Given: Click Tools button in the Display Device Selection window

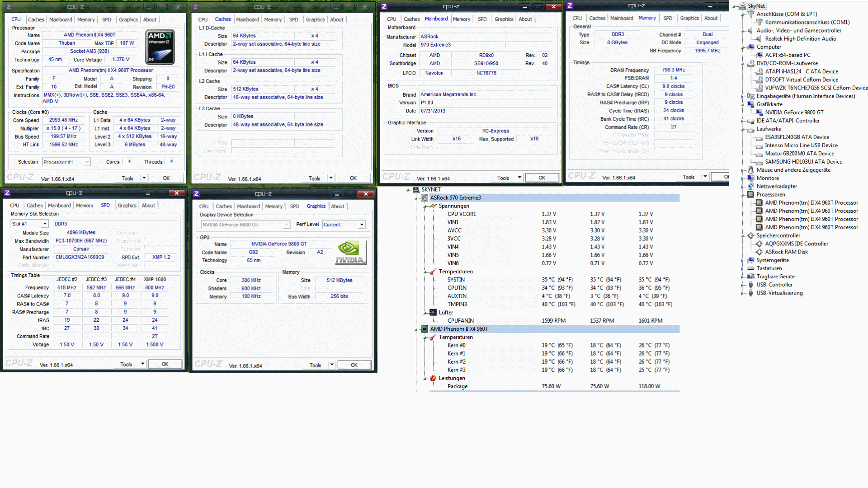Looking at the screenshot, I should click(316, 366).
